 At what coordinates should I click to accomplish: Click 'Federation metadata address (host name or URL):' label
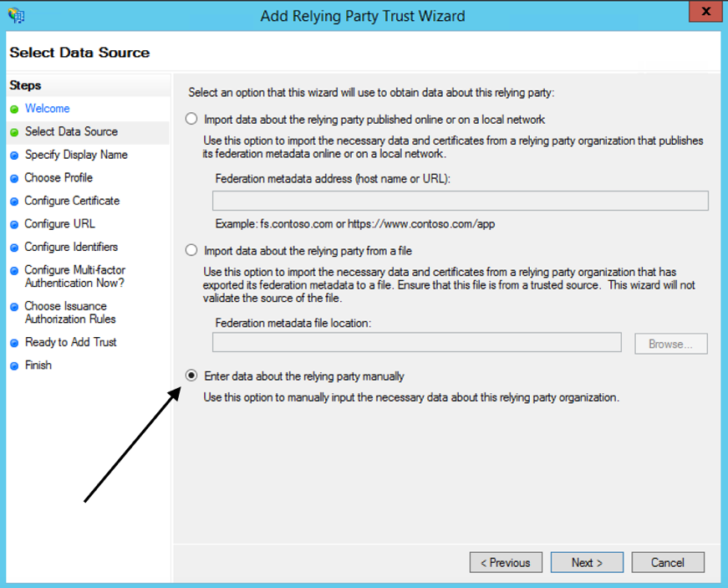pos(333,179)
